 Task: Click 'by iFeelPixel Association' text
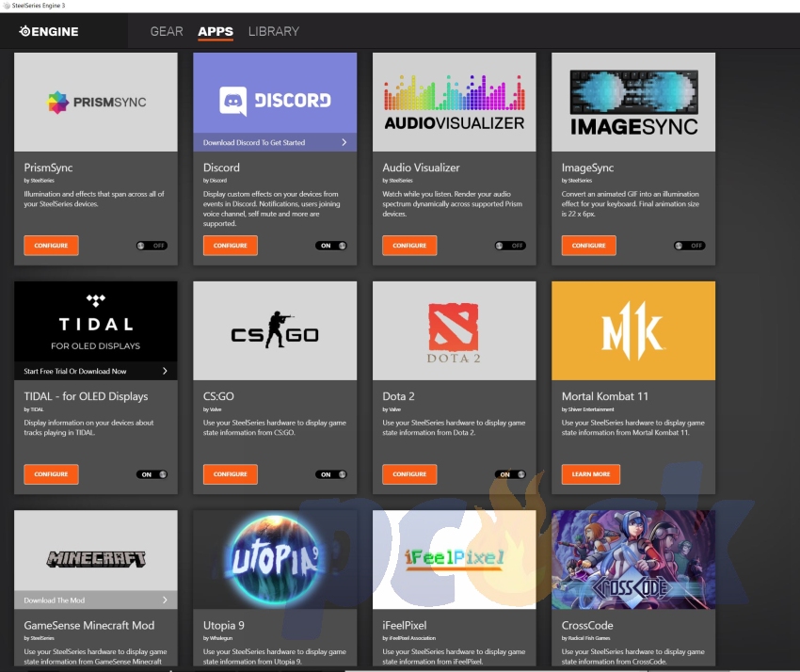(x=409, y=638)
